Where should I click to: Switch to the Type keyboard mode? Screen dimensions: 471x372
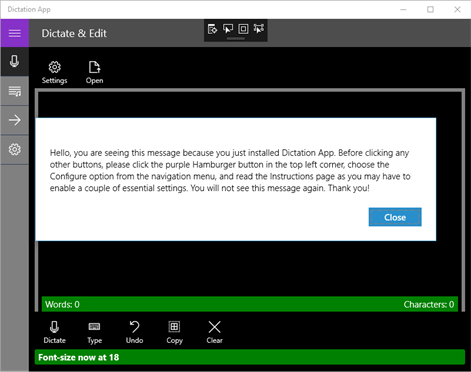[94, 332]
